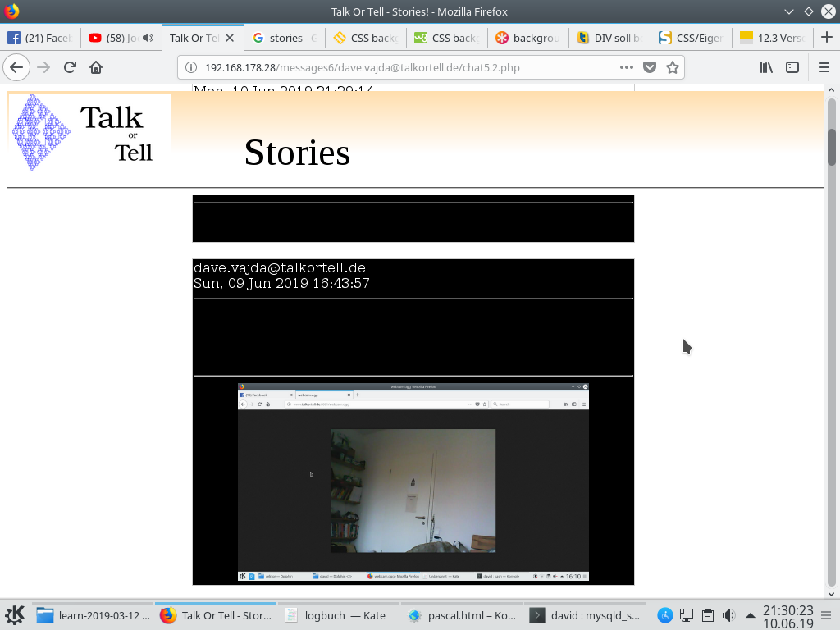Switch to the Facebook tab
The height and width of the screenshot is (630, 840).
tap(39, 38)
